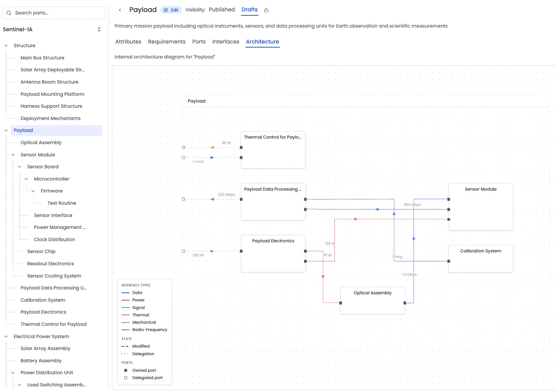Screen dimensions: 556x392
Task: Select the Drafts visibility option
Action: (x=250, y=10)
